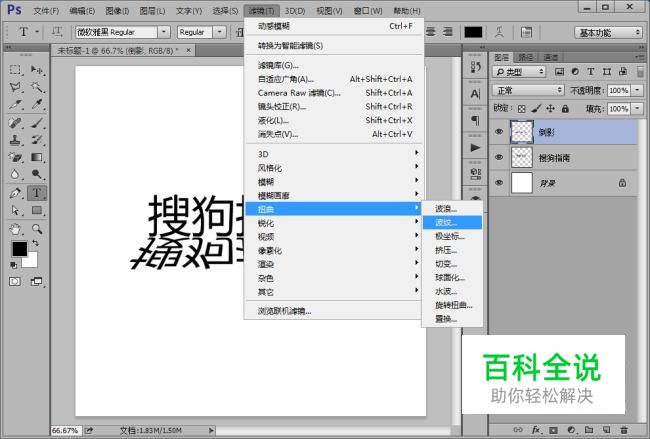This screenshot has width=650, height=439.
Task: Toggle lock transparent pixels
Action: [522, 109]
